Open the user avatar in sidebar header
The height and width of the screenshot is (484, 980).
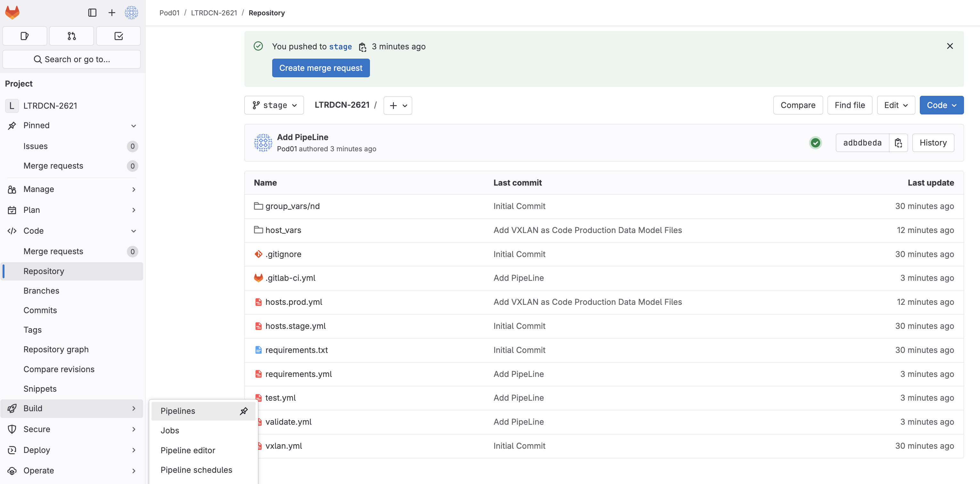131,13
